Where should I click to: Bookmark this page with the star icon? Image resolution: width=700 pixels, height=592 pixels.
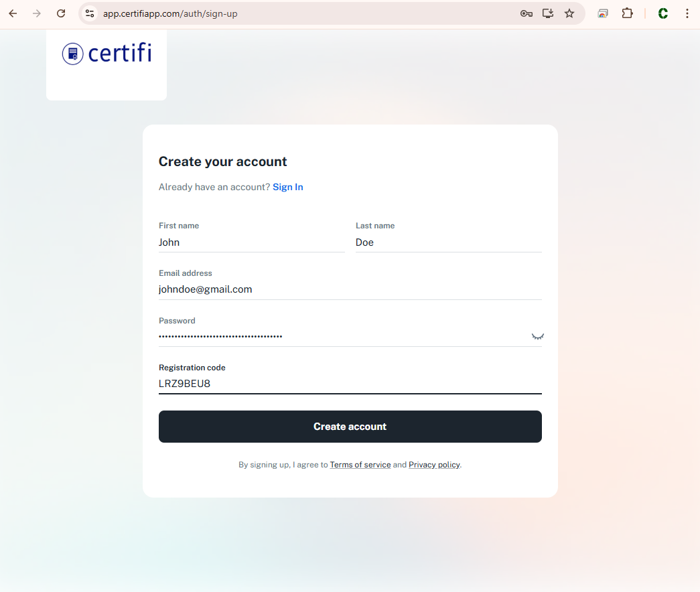click(x=569, y=13)
